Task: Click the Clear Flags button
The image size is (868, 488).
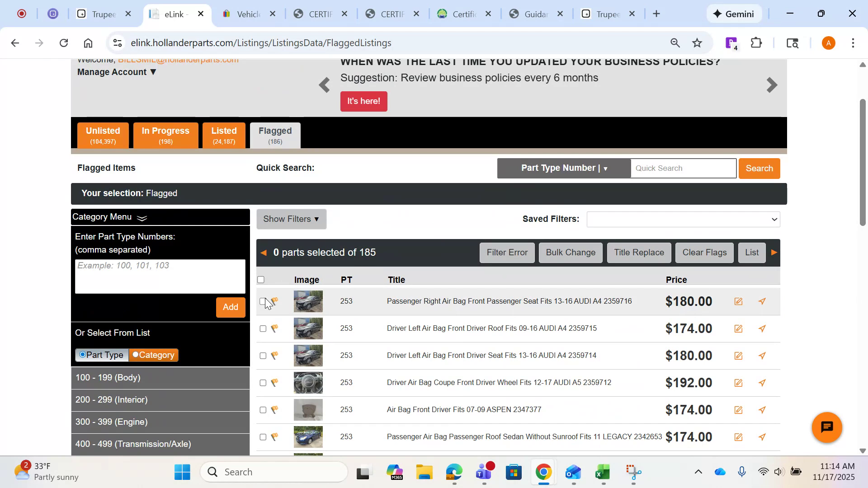Action: coord(704,253)
